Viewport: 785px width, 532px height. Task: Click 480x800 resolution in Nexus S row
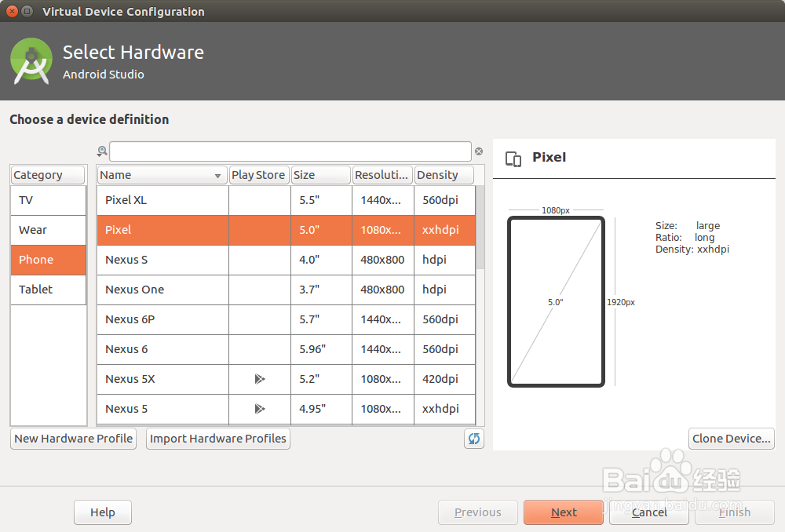click(383, 260)
